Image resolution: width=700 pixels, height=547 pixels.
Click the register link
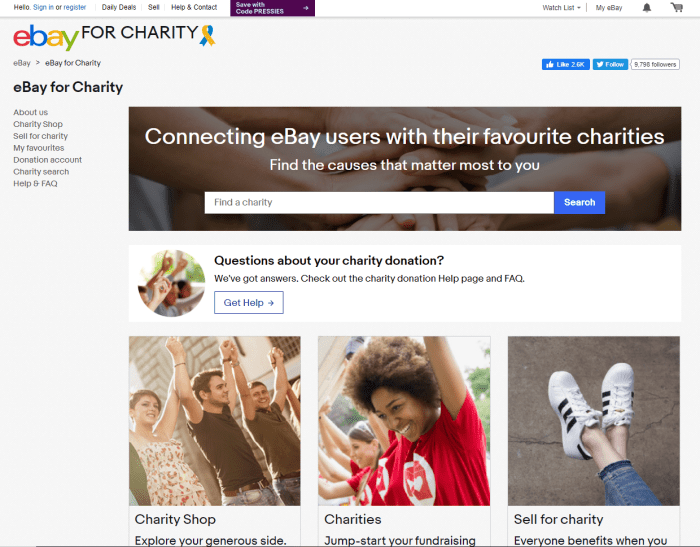(x=75, y=7)
